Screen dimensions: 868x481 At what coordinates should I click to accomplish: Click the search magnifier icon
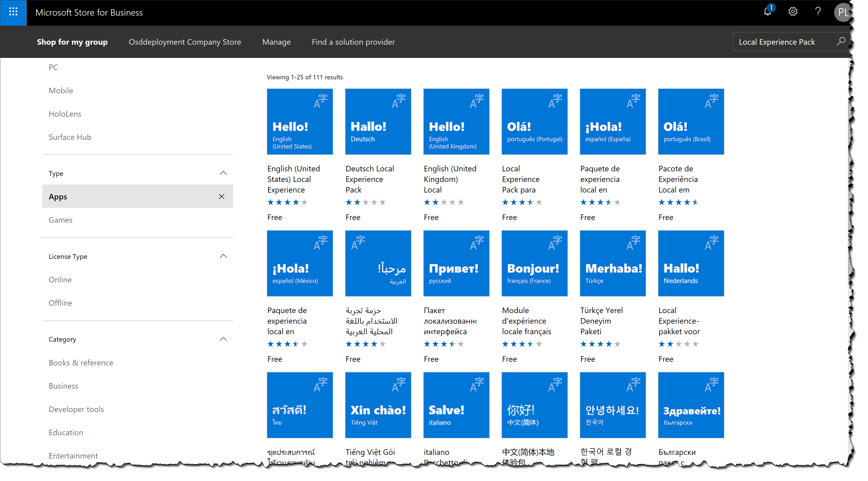click(841, 42)
